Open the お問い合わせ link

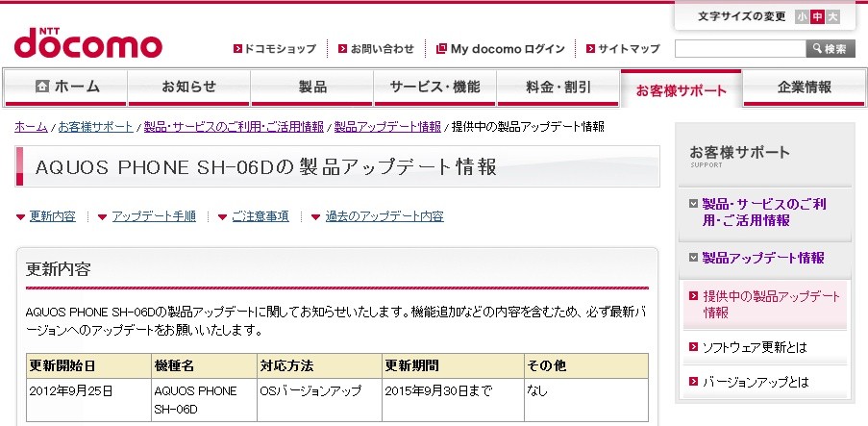382,49
